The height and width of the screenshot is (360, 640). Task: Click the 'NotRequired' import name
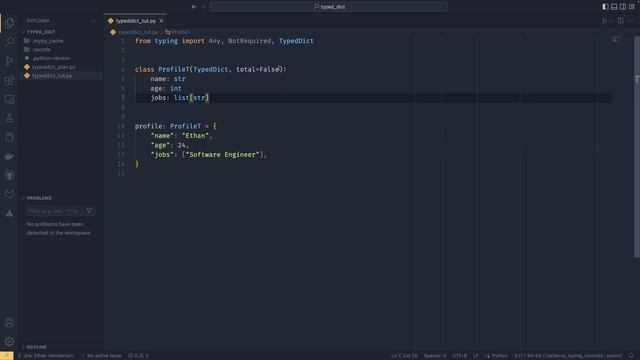point(249,41)
